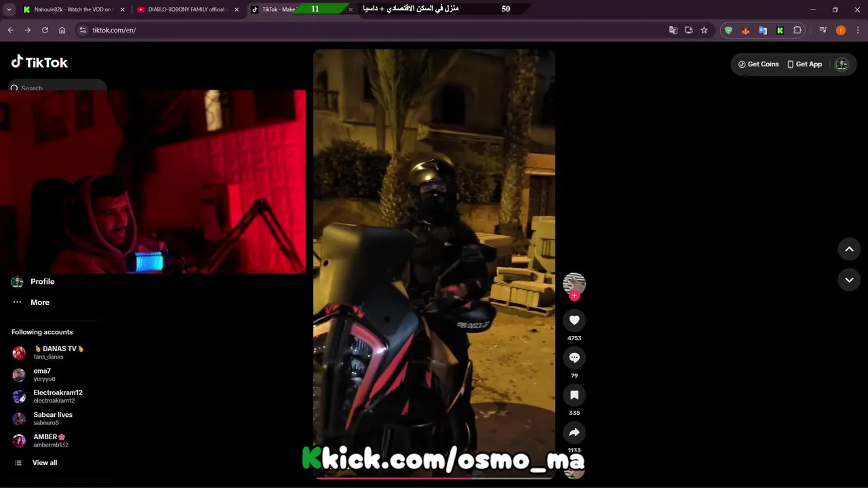The width and height of the screenshot is (868, 488).
Task: Reload the current page
Action: (x=45, y=30)
